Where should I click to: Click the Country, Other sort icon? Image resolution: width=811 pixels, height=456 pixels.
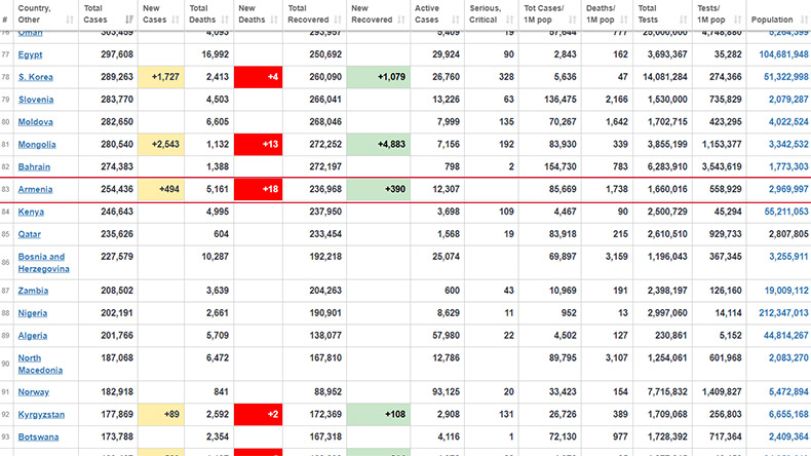(x=69, y=20)
